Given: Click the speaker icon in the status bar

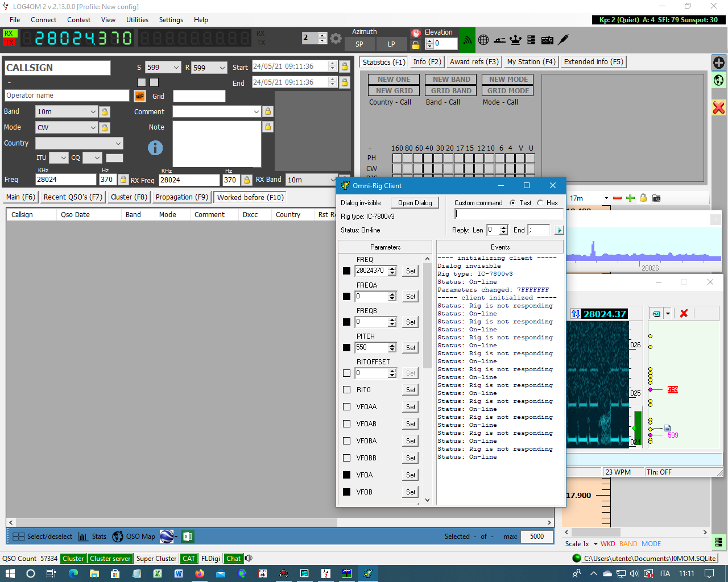Looking at the screenshot, I should click(x=249, y=558).
